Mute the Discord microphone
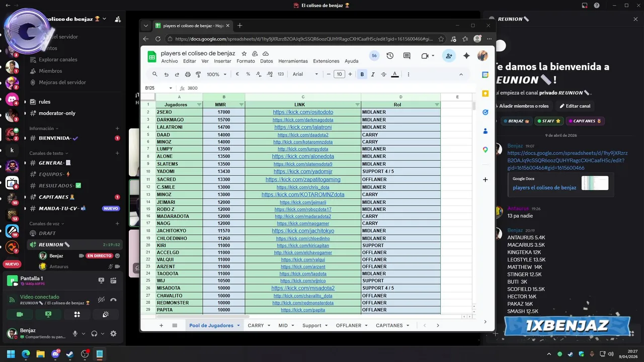Screen dimensions: 644x362 point(75,333)
